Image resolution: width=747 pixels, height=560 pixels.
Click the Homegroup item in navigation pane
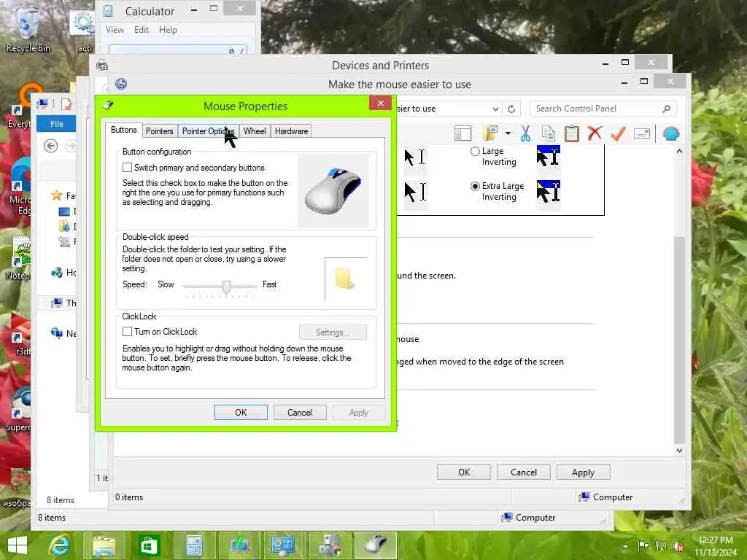point(63,273)
